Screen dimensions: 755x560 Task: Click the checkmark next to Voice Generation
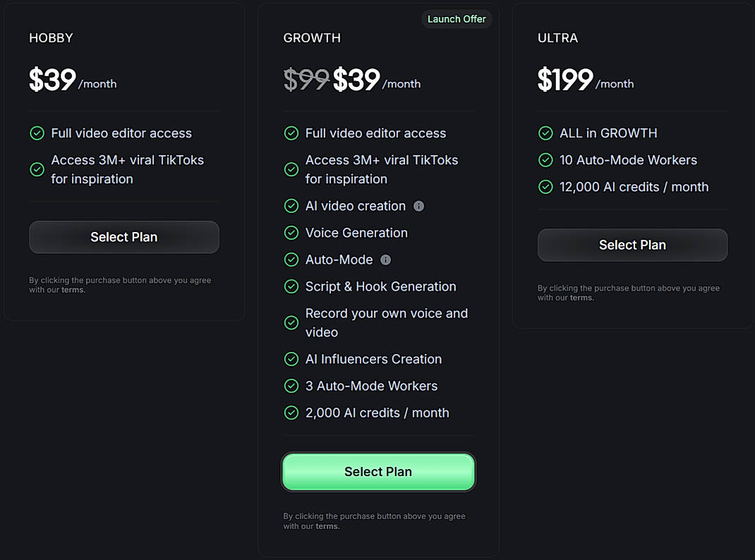tap(291, 233)
